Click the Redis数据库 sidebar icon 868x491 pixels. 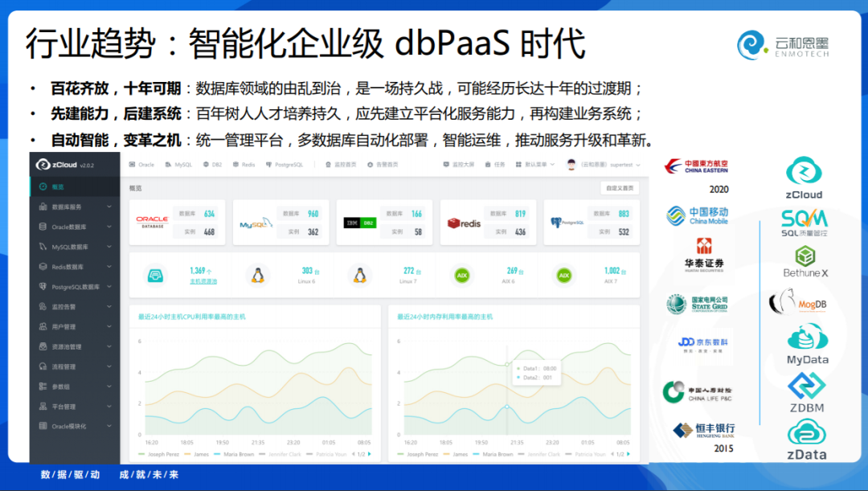(x=43, y=266)
